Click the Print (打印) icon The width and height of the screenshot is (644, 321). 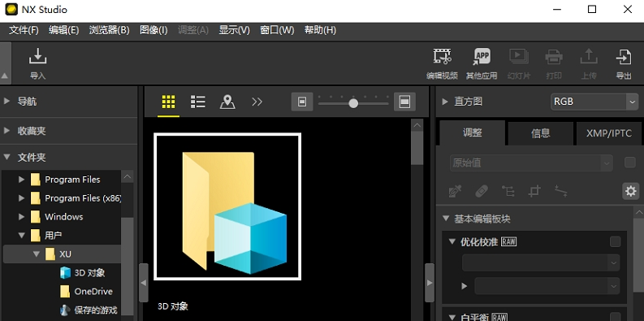(554, 63)
